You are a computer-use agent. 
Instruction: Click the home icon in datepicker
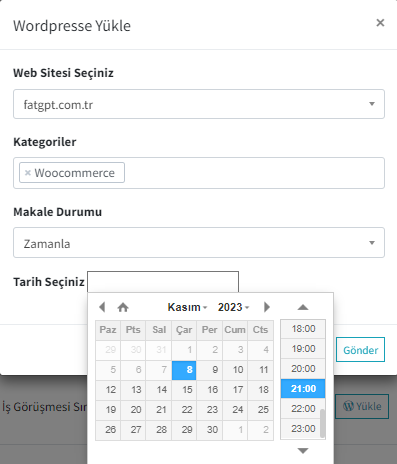click(123, 307)
